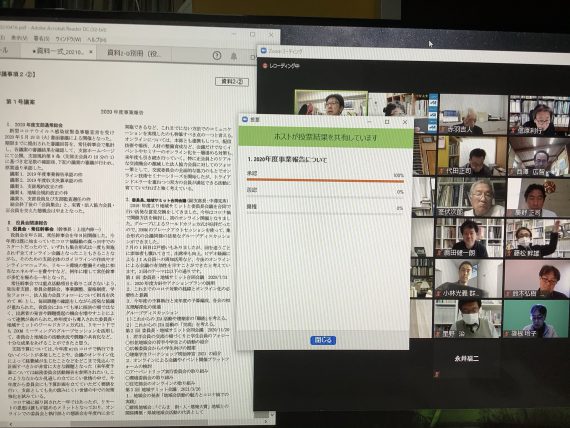Open the ヘルプ(H) menu in Acrobat

[x=96, y=39]
